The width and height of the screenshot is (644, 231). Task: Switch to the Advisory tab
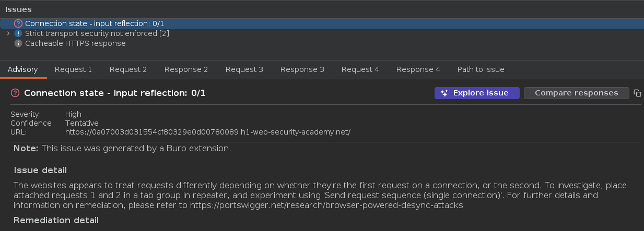[22, 69]
